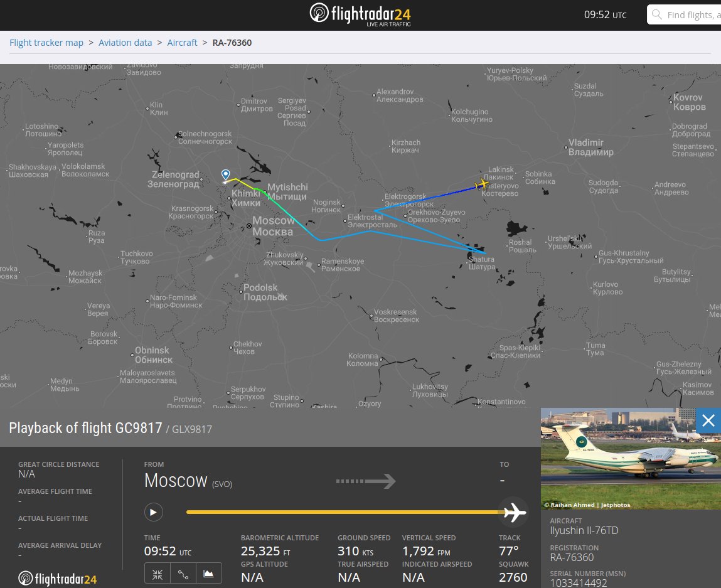Click the RA-76360 breadcrumb text
The width and height of the screenshot is (721, 588).
point(232,43)
